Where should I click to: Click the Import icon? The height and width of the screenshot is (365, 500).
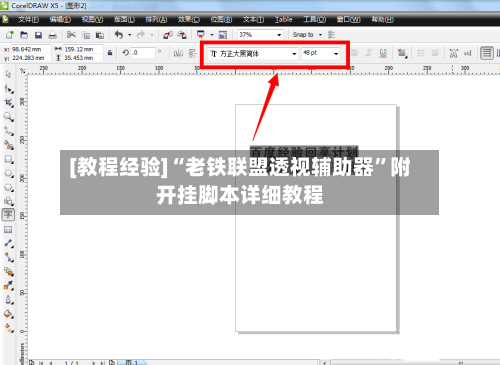click(168, 35)
